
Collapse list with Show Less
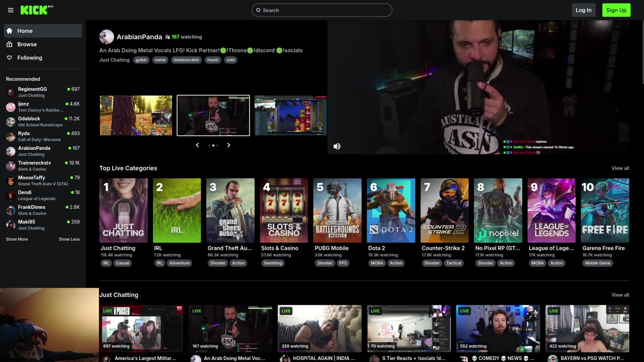pyautogui.click(x=69, y=239)
